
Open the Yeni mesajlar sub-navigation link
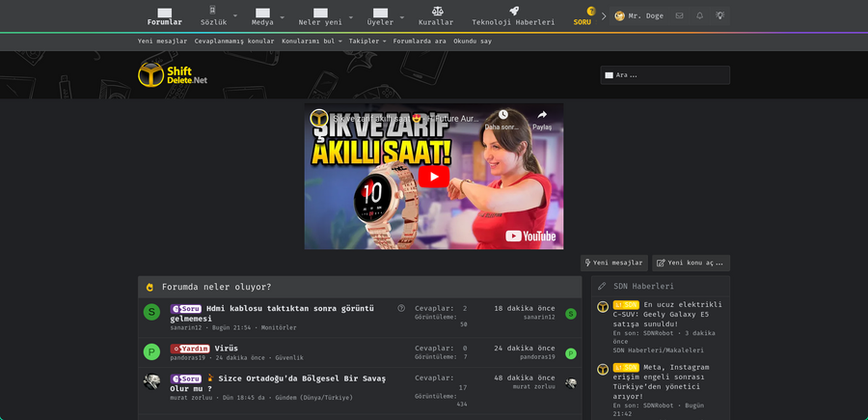tap(162, 41)
